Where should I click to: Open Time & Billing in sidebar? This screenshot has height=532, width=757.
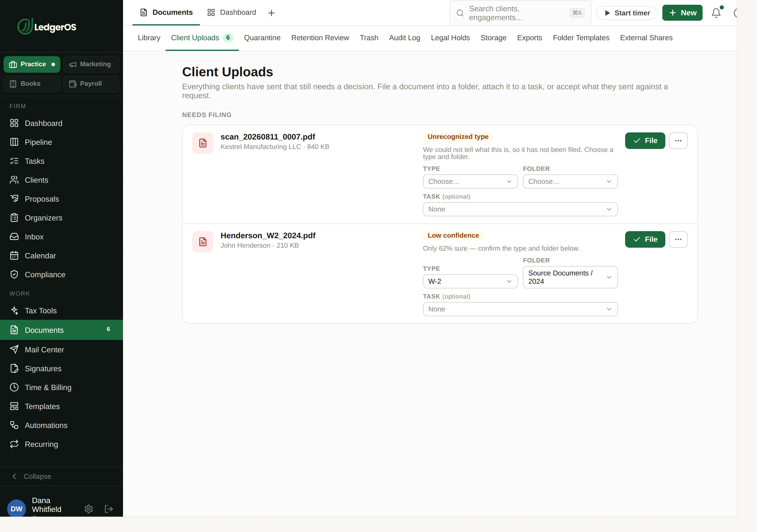(x=61, y=388)
